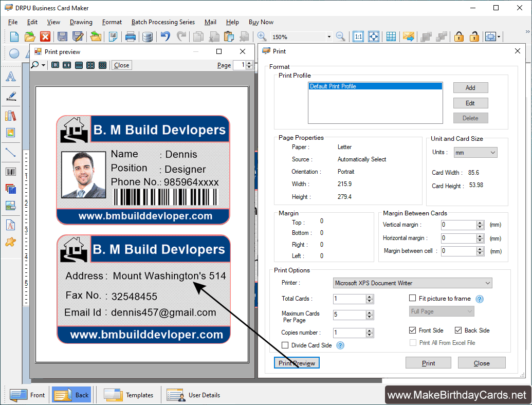Click the 1:1 actual size icon
The height and width of the screenshot is (405, 532).
[x=358, y=36]
